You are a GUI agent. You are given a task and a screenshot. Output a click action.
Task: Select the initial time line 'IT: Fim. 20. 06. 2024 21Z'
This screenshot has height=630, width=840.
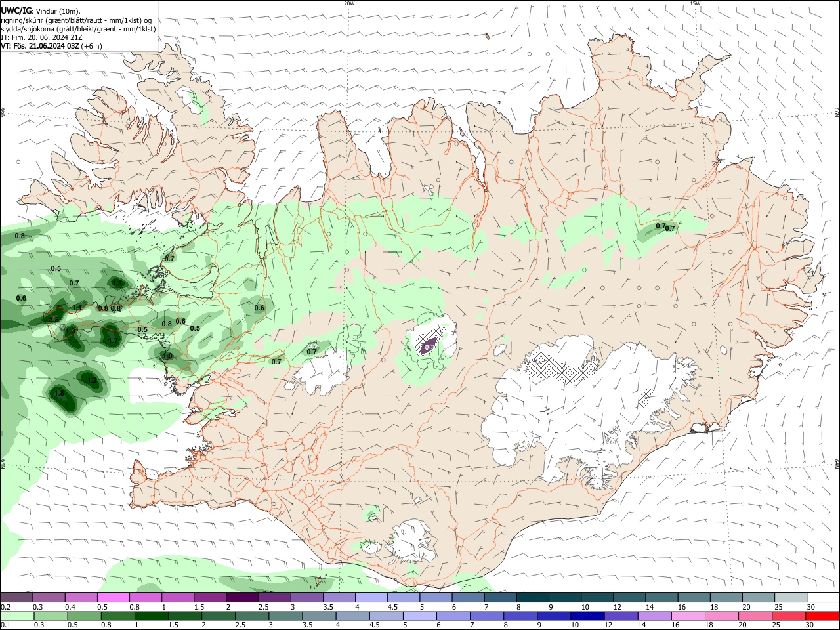tap(41, 37)
